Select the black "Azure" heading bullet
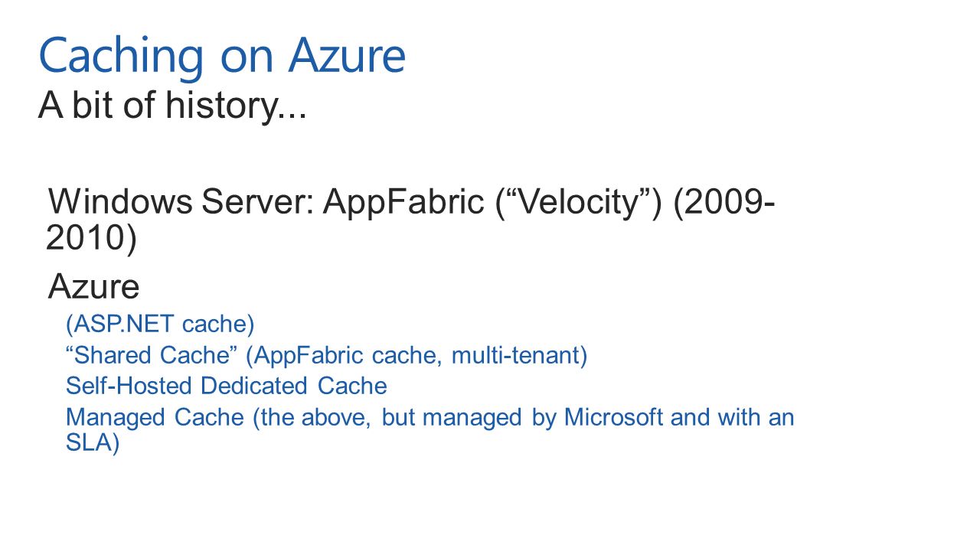The image size is (980, 551). click(93, 287)
